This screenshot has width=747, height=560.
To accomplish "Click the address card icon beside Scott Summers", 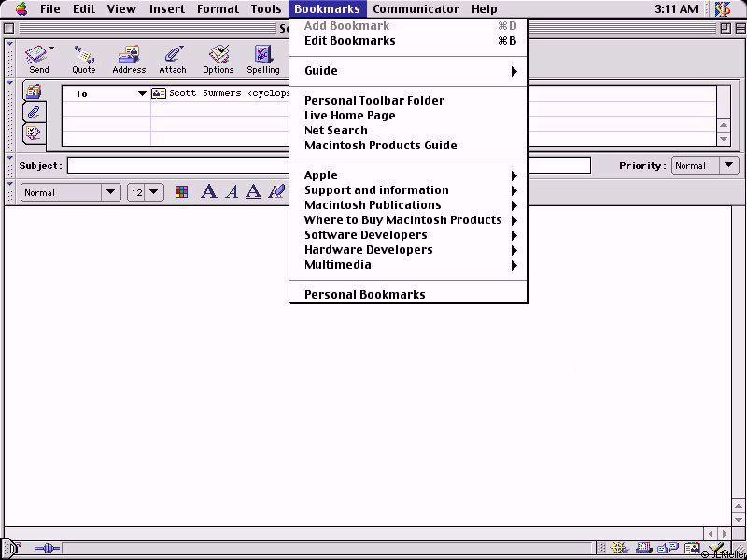I will (x=158, y=93).
